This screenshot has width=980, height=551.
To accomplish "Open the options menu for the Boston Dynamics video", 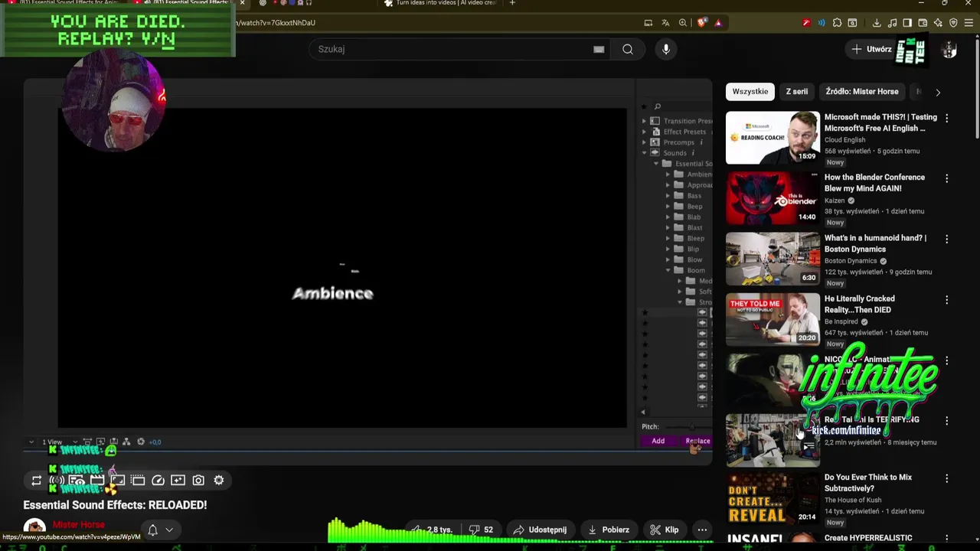I will coord(946,240).
